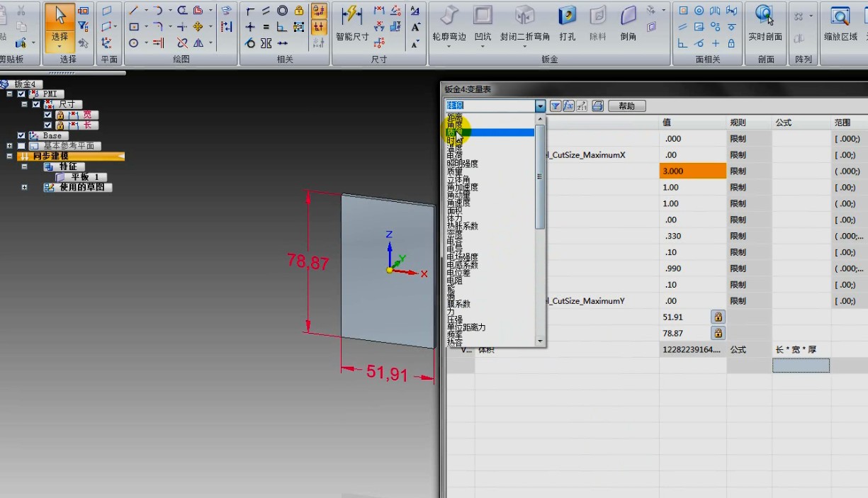Pick the circle tool in 绘图 group

point(133,43)
